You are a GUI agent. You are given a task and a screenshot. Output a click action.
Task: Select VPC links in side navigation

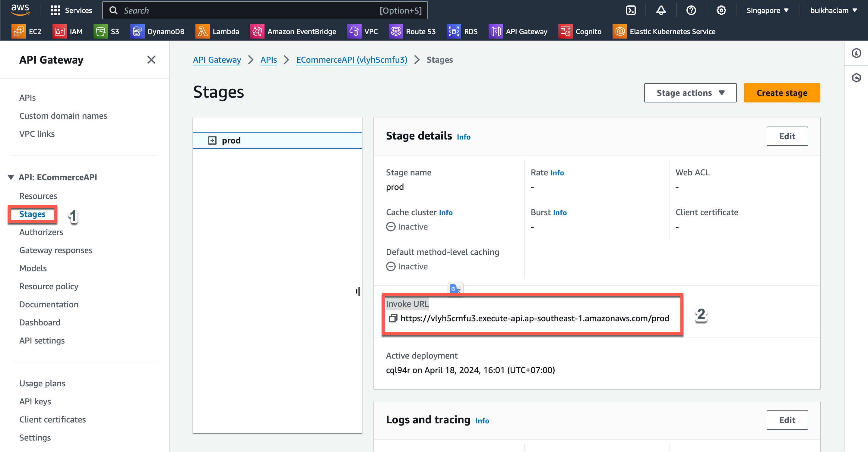click(x=37, y=134)
